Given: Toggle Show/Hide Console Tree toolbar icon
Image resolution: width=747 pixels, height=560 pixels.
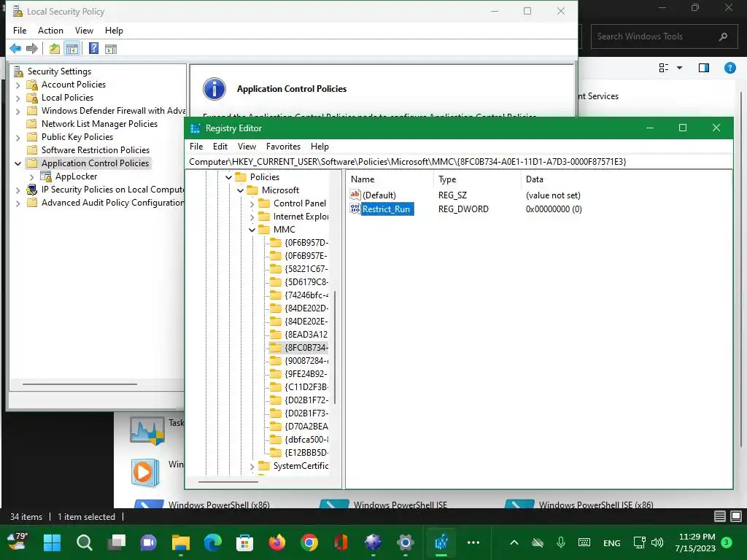Looking at the screenshot, I should coord(72,49).
